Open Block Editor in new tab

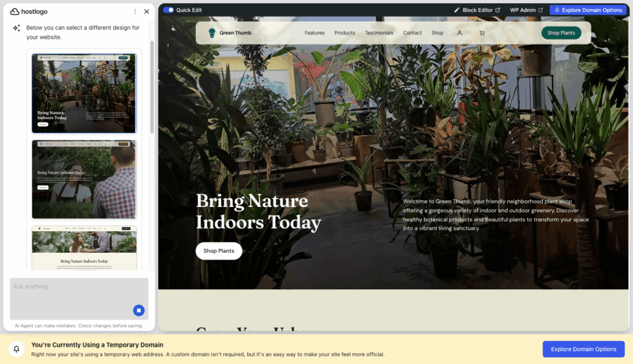coord(477,10)
